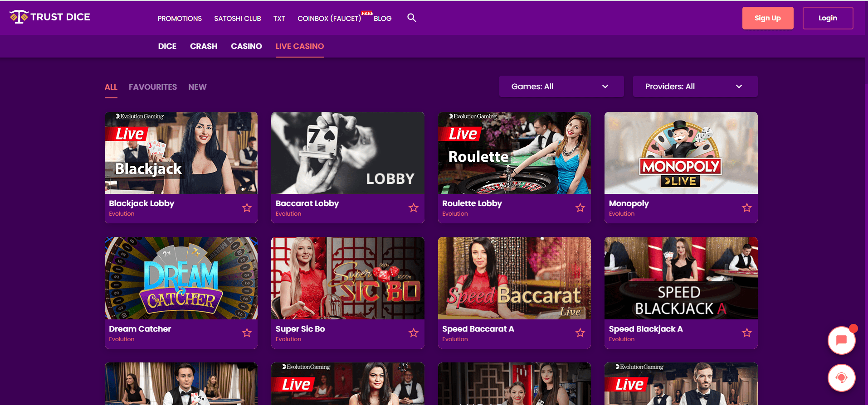
Task: Expand the Games: All dropdown
Action: (561, 87)
